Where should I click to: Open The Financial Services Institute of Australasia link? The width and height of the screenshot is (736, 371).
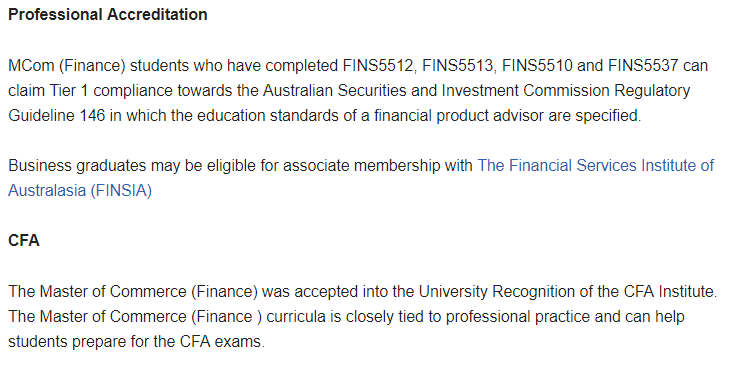[595, 166]
